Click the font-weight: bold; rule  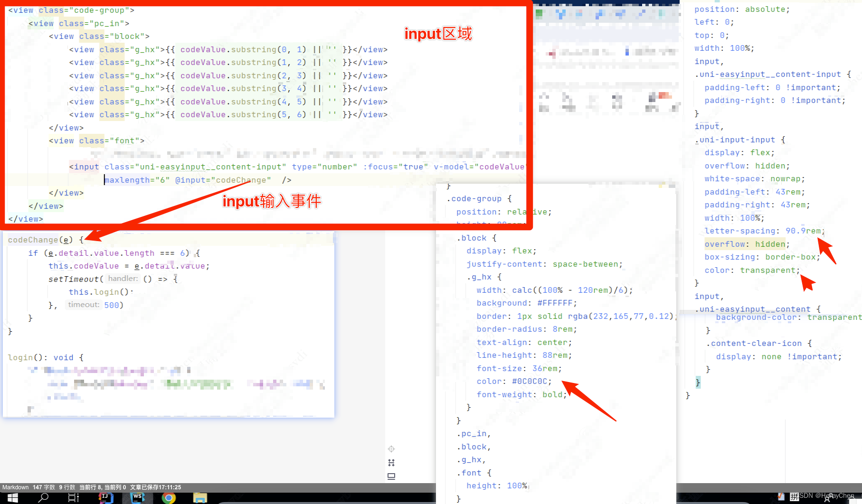[522, 395]
